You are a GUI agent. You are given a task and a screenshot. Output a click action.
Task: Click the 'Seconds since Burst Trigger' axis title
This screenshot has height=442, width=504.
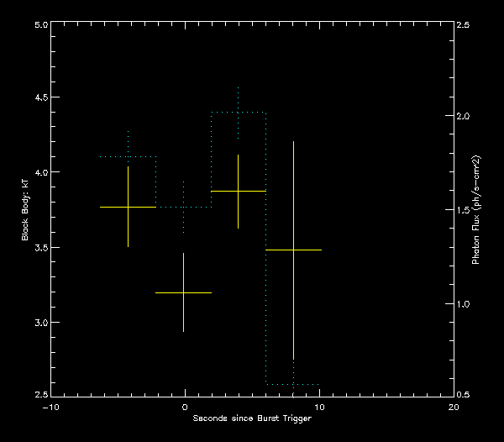coord(252,418)
